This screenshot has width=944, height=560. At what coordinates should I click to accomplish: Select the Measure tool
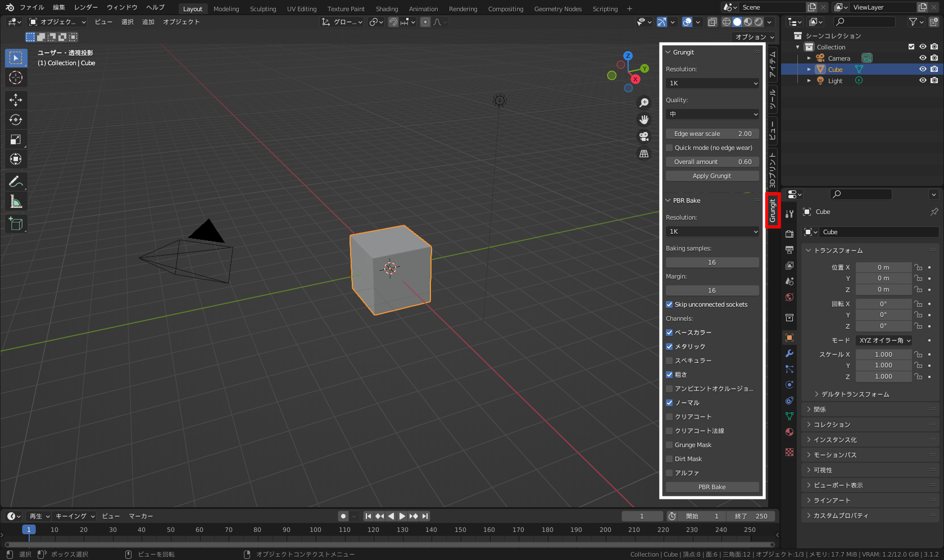tap(16, 202)
